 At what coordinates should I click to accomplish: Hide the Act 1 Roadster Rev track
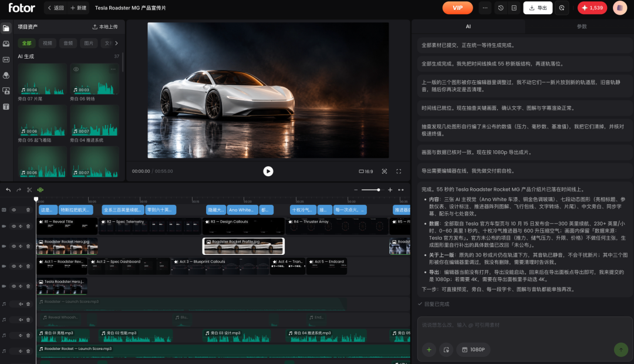coord(14,266)
